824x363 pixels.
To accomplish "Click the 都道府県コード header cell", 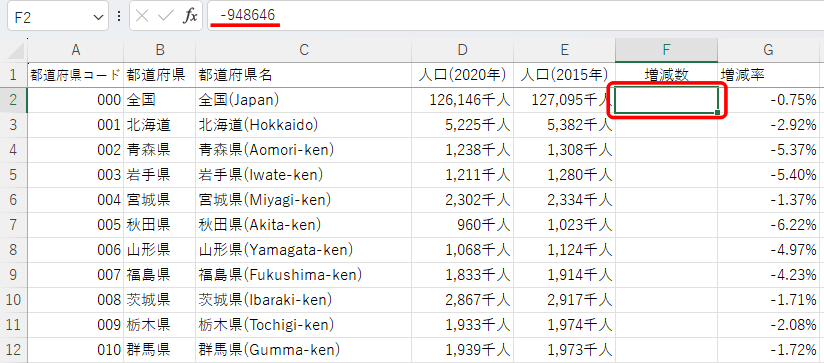I will click(76, 75).
